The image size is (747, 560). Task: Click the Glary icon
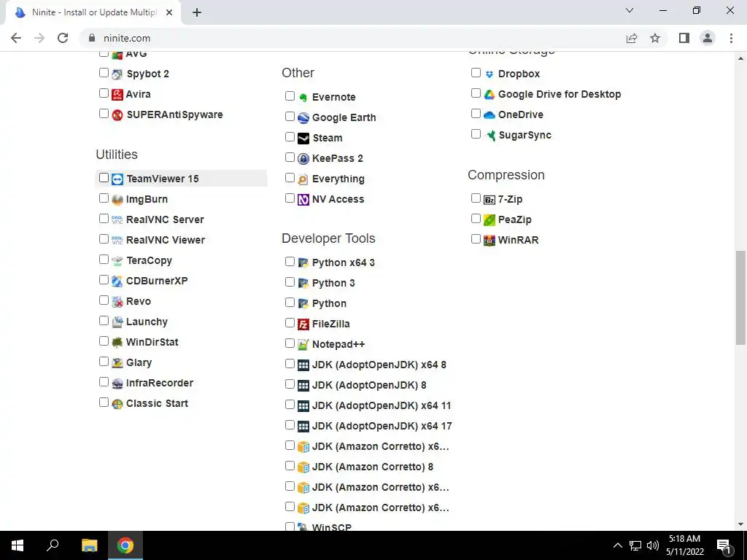click(117, 363)
